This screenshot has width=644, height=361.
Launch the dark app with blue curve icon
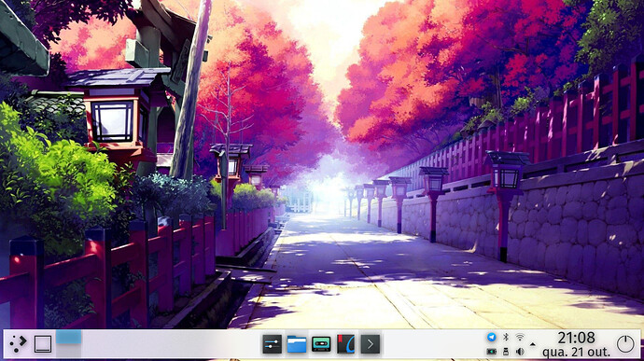(x=346, y=344)
